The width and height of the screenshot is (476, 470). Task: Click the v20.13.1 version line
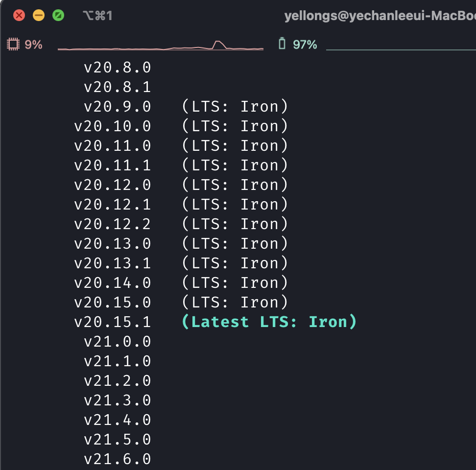pos(113,263)
